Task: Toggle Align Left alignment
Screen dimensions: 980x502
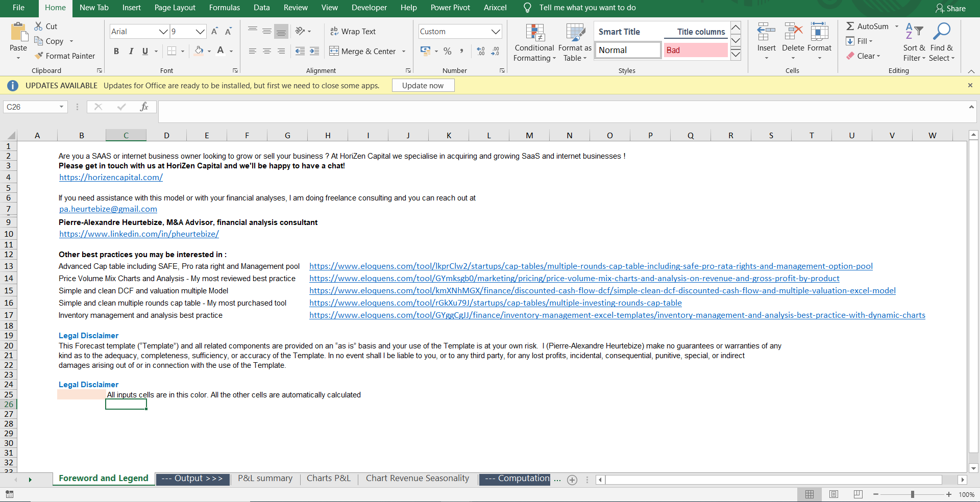Action: 252,51
